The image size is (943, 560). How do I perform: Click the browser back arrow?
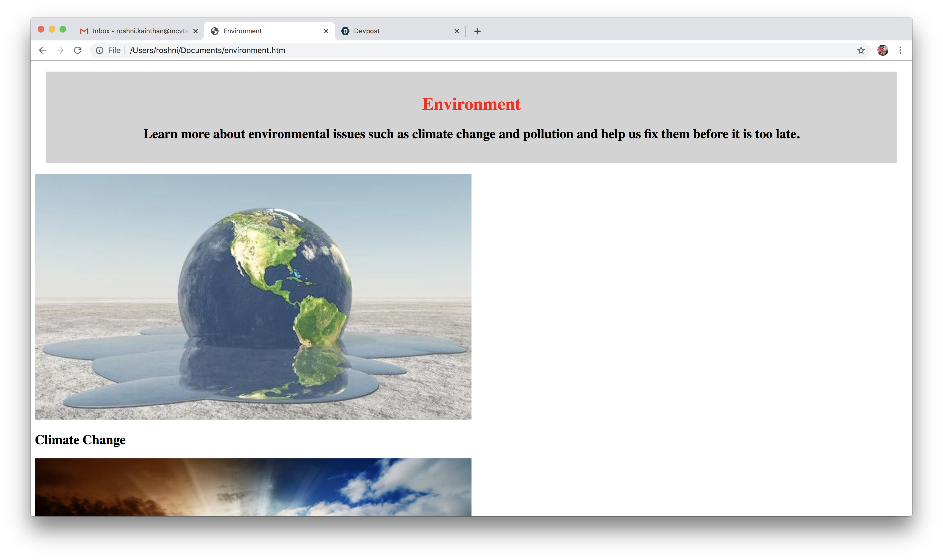(x=42, y=50)
